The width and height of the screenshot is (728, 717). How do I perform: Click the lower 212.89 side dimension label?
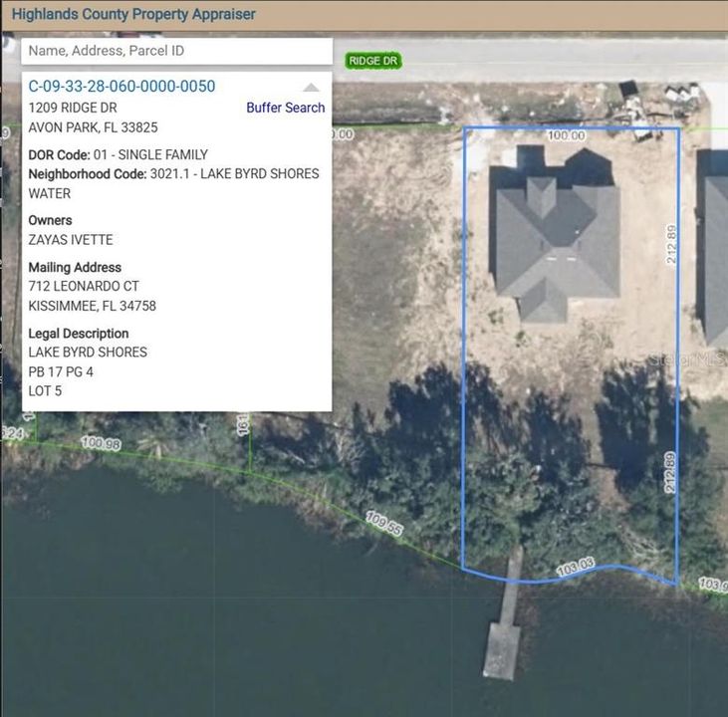pos(671,470)
